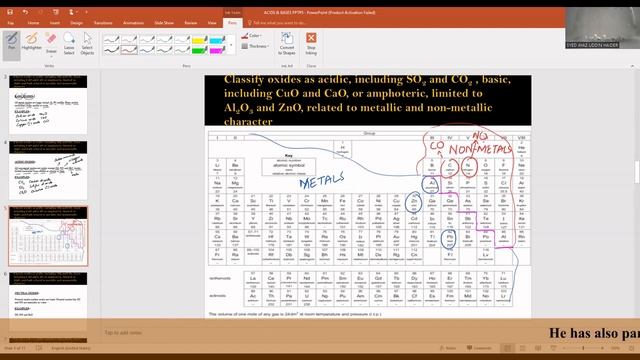
Task: Click Convert to Shapes
Action: [x=287, y=44]
